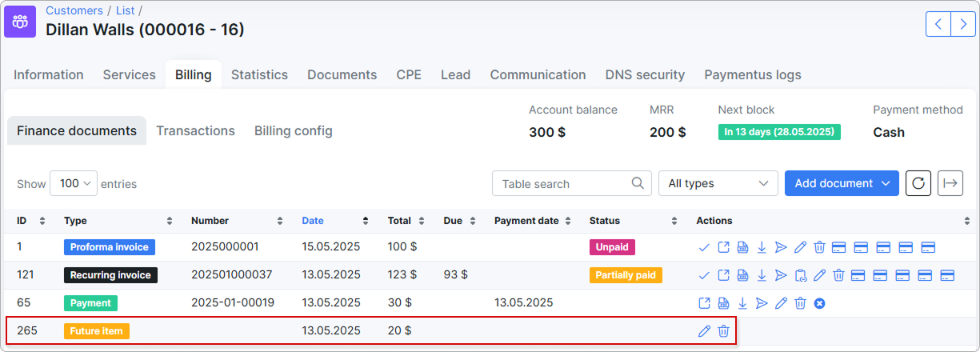Delete future item 265 with trash icon
Viewport: 980px width, 352px height.
pyautogui.click(x=723, y=330)
